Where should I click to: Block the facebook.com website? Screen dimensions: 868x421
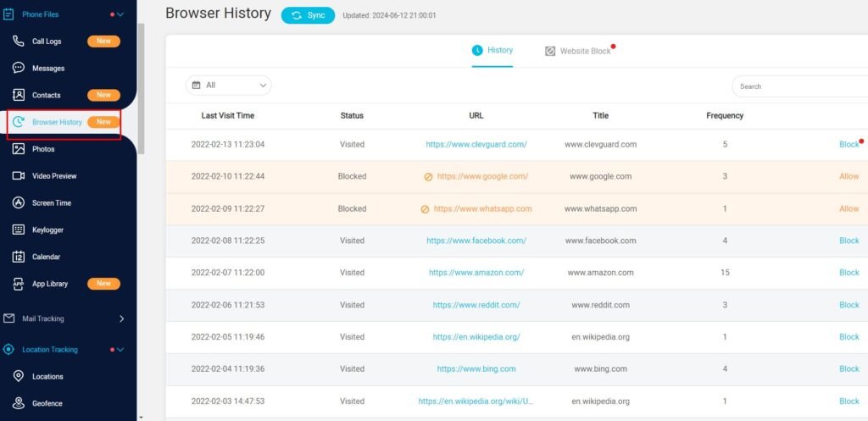pyautogui.click(x=849, y=241)
